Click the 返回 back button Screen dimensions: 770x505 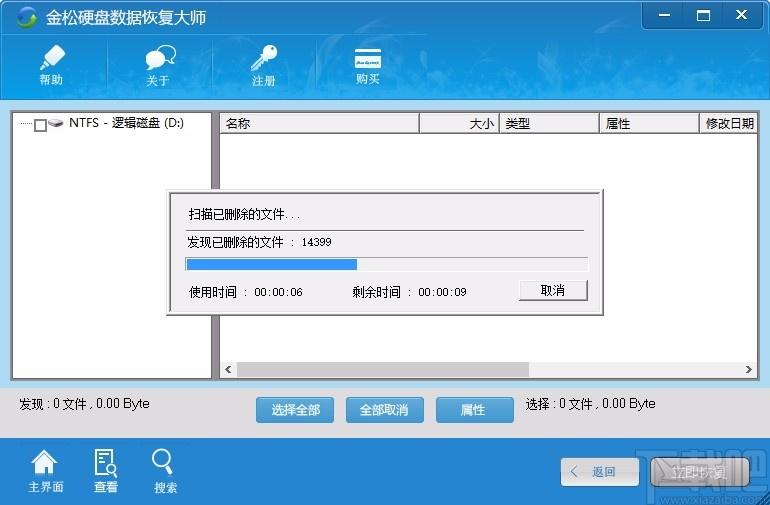[x=600, y=472]
